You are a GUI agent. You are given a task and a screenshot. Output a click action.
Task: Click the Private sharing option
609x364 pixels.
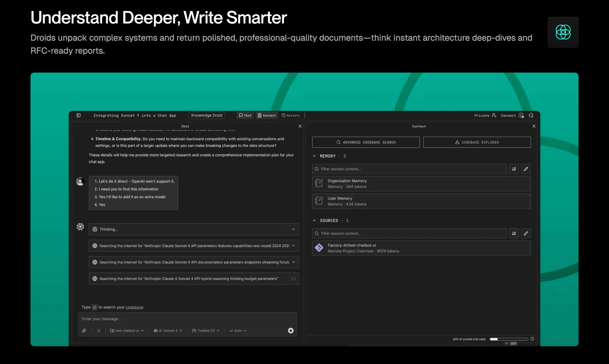pyautogui.click(x=485, y=115)
